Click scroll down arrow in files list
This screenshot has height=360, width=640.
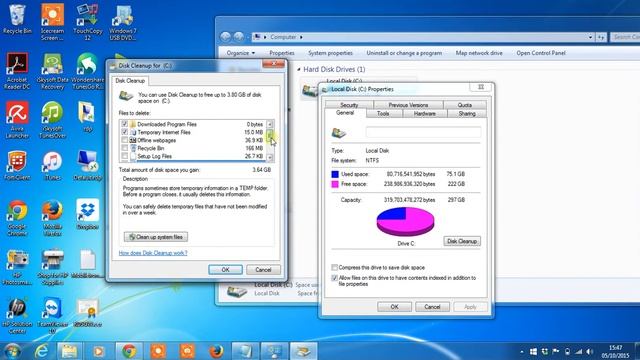(270, 158)
